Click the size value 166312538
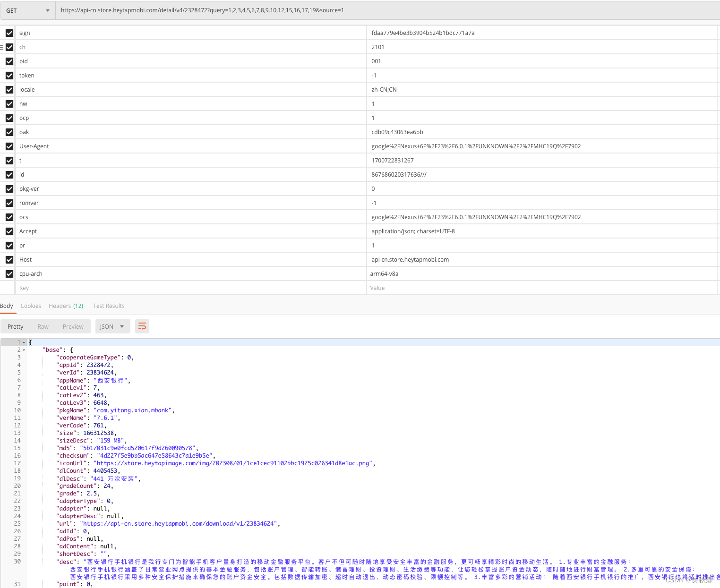The width and height of the screenshot is (720, 588). 98,433
